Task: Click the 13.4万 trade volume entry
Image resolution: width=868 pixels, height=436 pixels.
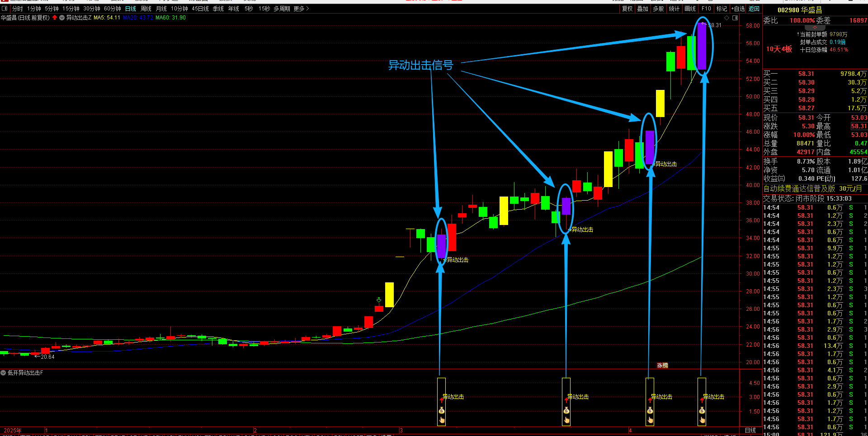Action: pyautogui.click(x=833, y=346)
